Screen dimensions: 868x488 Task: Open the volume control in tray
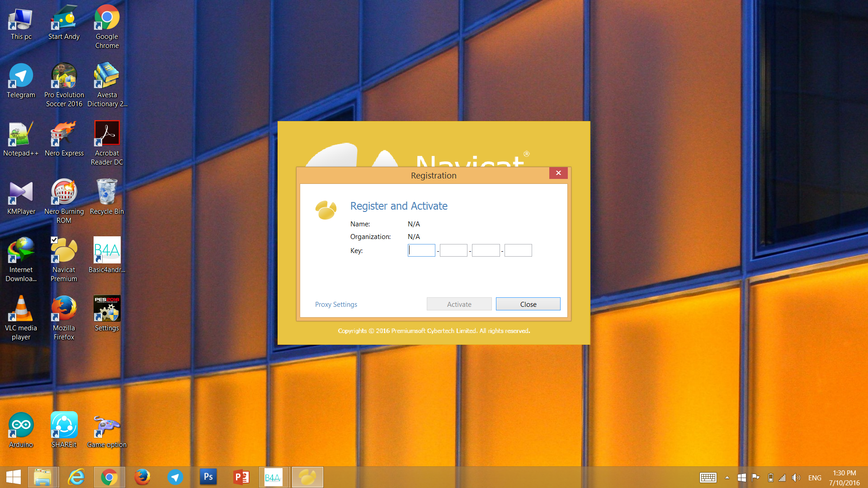point(796,478)
